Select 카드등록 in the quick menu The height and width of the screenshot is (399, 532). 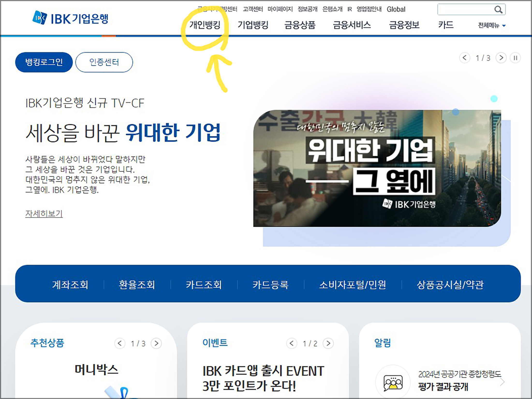270,284
